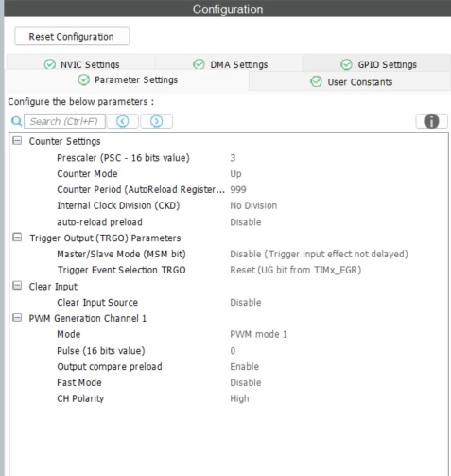Select the Fast Mode label
This screenshot has width=451, height=476.
79,382
